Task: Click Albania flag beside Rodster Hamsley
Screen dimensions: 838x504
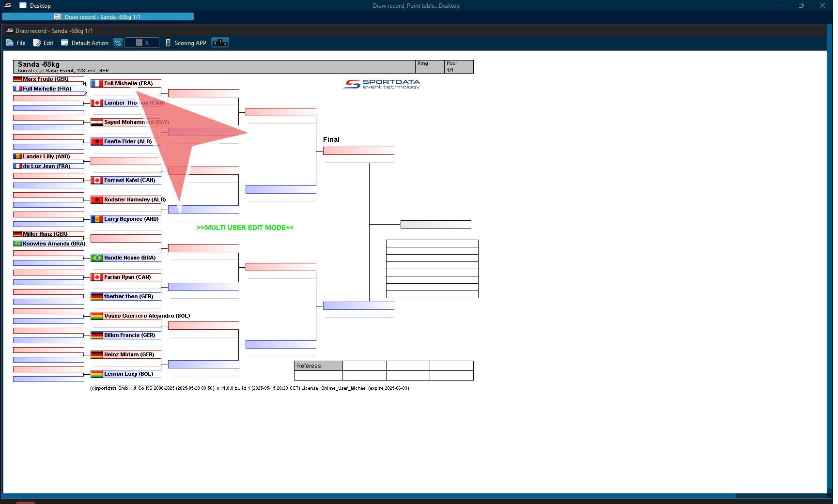Action: [x=97, y=200]
